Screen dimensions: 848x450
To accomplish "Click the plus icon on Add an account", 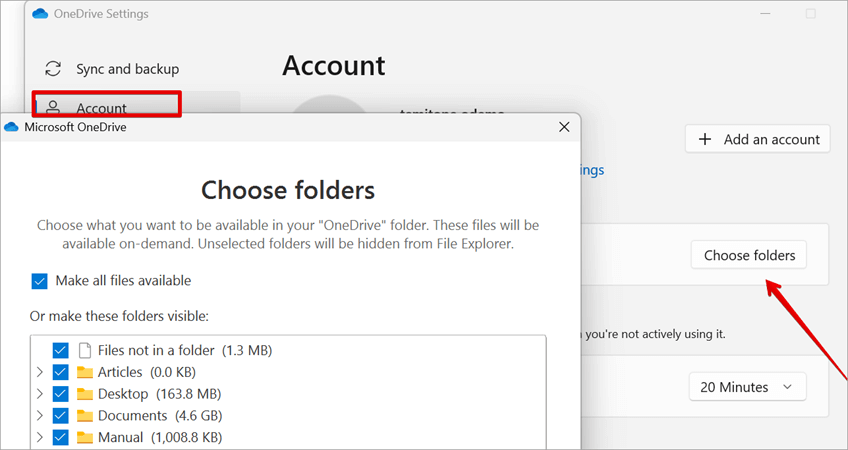I will pyautogui.click(x=705, y=139).
